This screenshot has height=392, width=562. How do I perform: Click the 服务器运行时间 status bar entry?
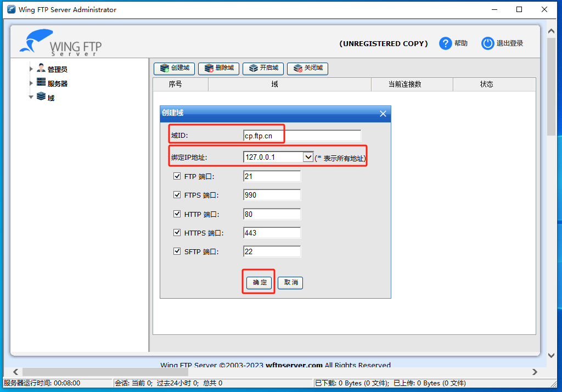[42, 383]
